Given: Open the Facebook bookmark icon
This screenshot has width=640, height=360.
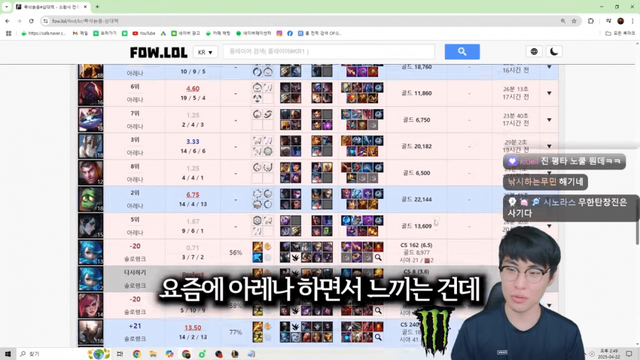Looking at the screenshot, I should tap(290, 33).
